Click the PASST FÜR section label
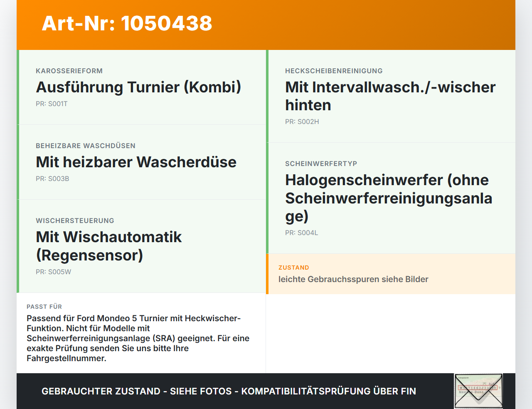 [44, 307]
